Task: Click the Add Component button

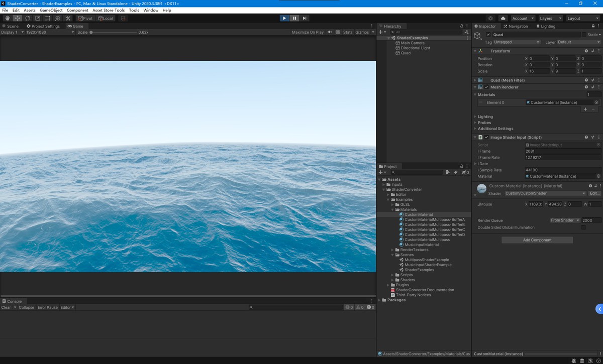Action: 537,240
